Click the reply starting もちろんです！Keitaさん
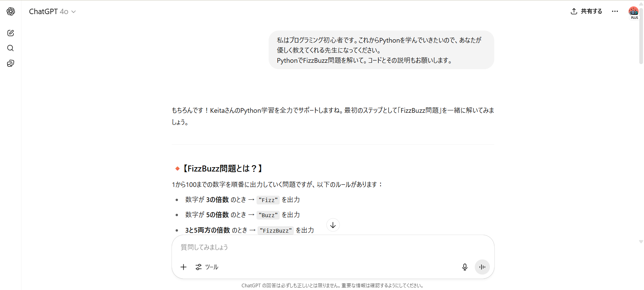 333,116
